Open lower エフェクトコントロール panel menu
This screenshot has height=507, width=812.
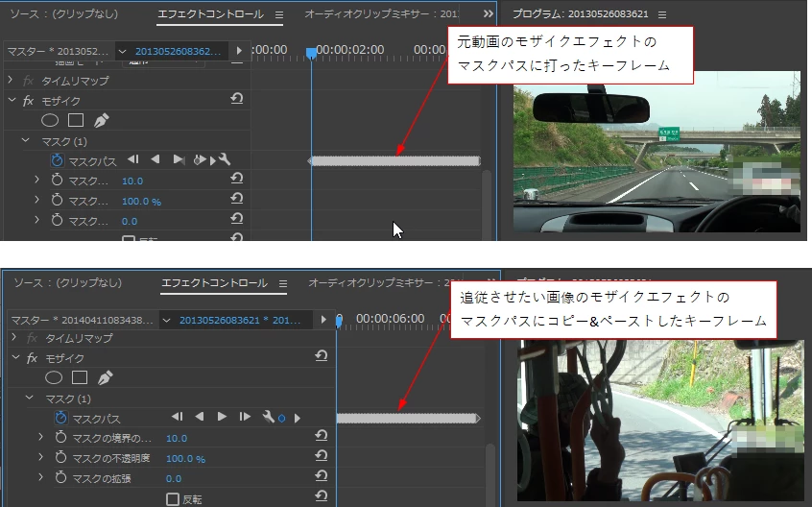[x=283, y=284]
